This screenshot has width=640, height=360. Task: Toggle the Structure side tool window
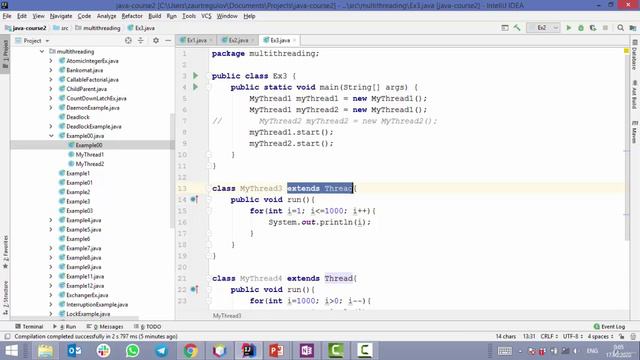point(5,298)
